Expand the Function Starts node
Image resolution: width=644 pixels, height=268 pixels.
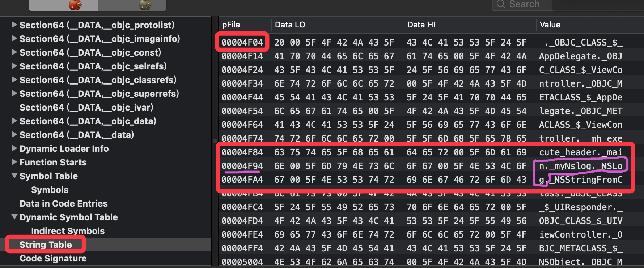tap(14, 162)
